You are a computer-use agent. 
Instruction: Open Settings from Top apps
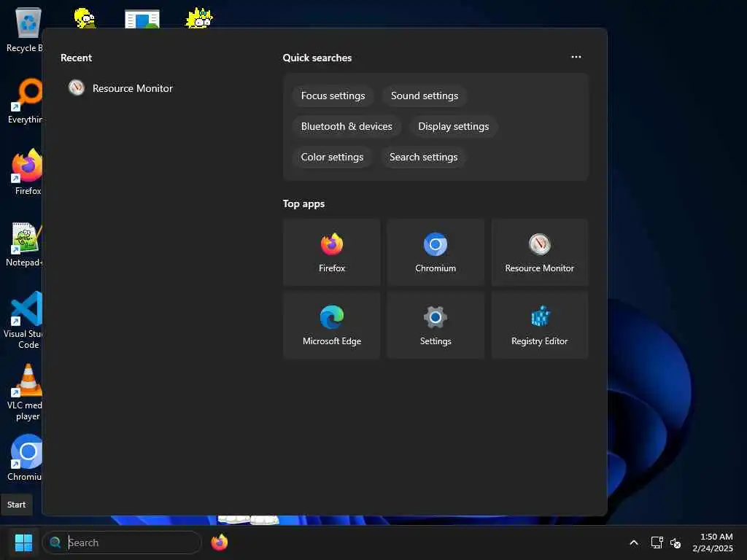pos(436,325)
